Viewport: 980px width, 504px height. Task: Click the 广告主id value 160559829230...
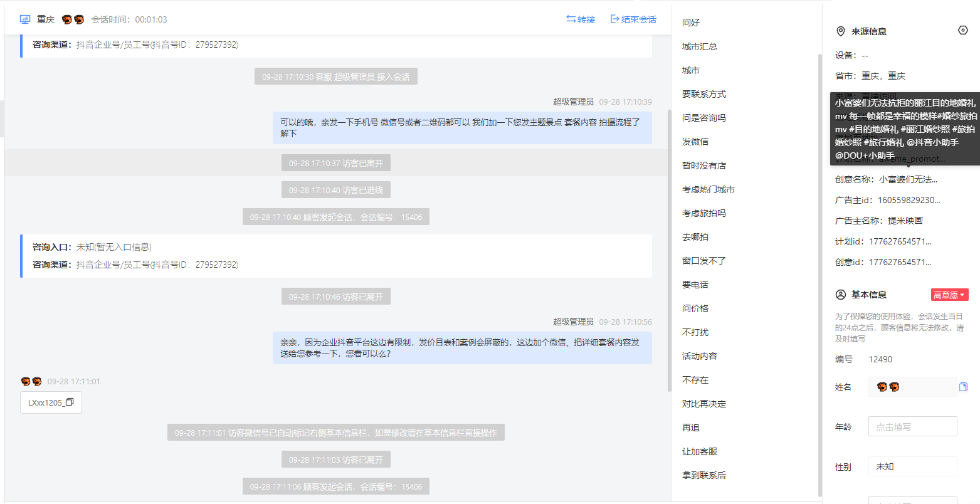(909, 200)
